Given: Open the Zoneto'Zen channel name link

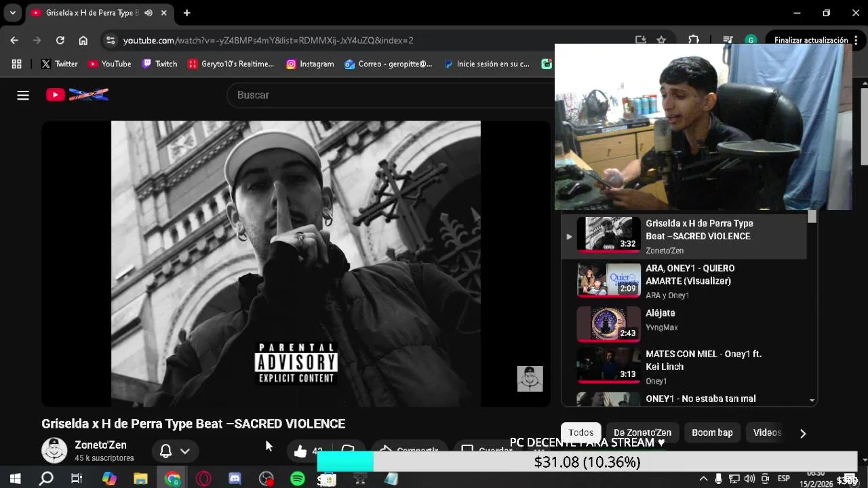Looking at the screenshot, I should pos(100,445).
